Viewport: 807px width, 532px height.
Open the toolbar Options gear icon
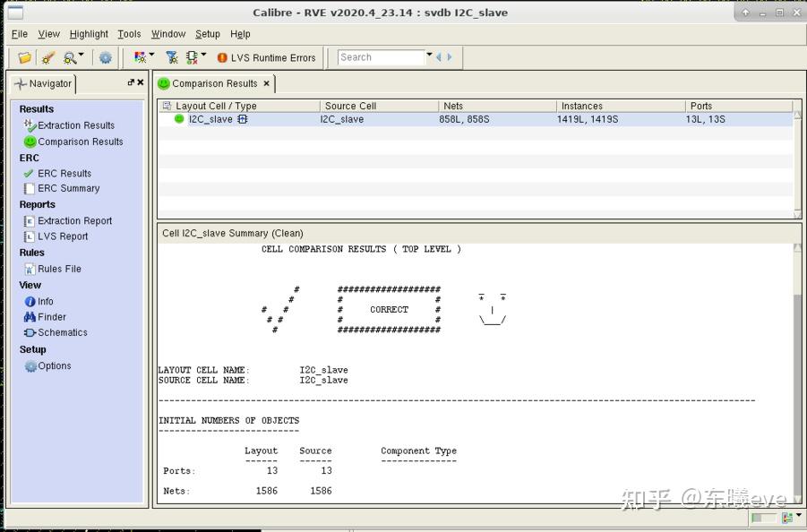tap(106, 57)
